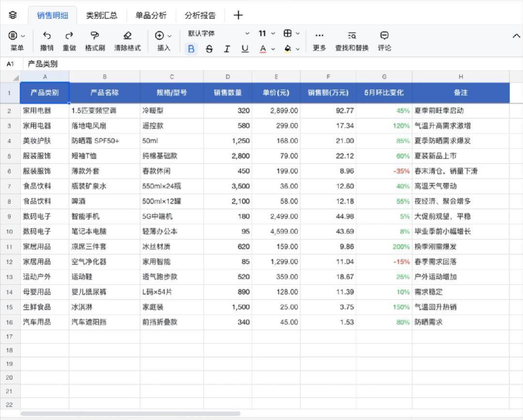Click the -35% change cell

384,171
